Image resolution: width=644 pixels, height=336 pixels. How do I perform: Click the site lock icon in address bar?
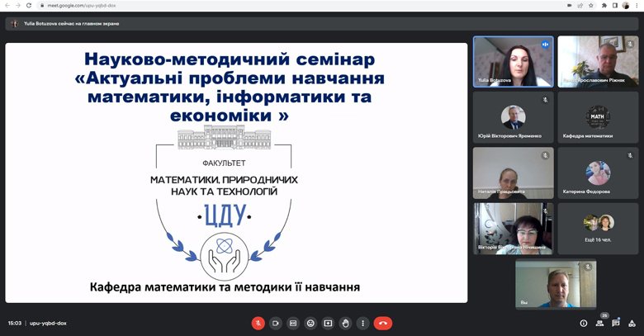(42, 5)
